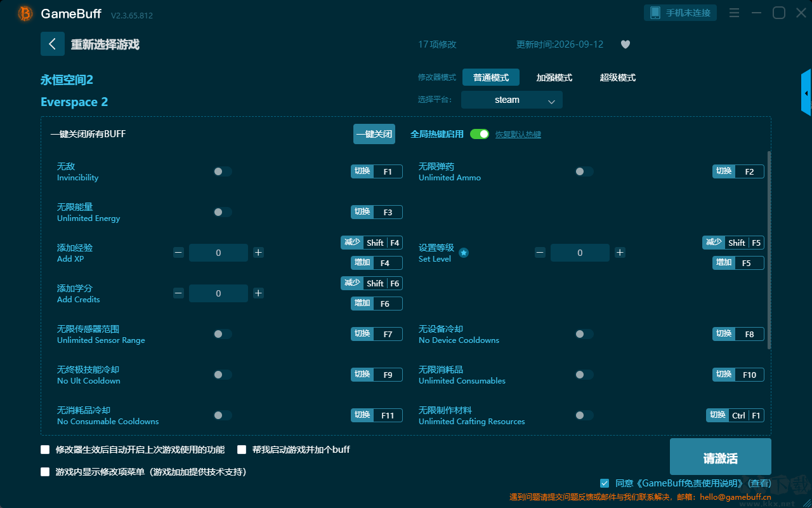Click the 恢复默认热键 restore hotkeys link

518,135
